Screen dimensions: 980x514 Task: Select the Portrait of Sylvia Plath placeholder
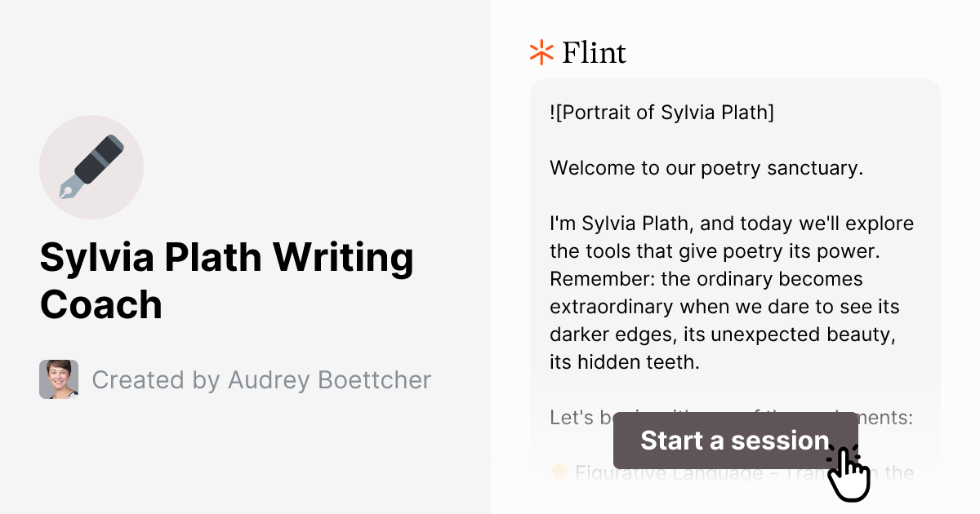tap(661, 113)
